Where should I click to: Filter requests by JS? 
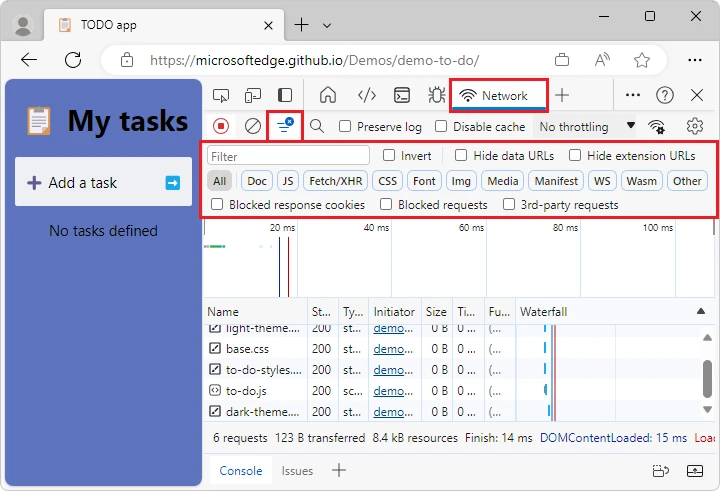coord(288,181)
